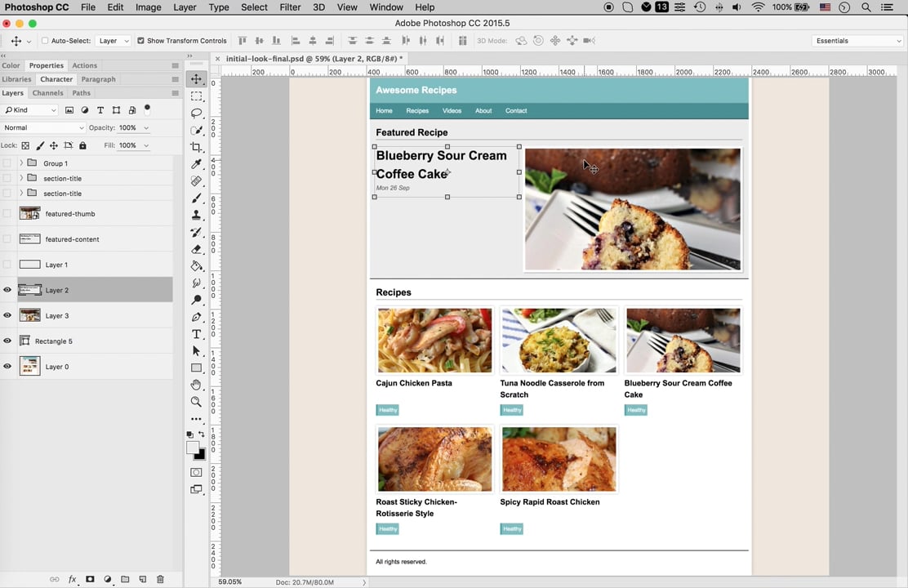Select the Rectangular Marquee tool

(x=196, y=96)
